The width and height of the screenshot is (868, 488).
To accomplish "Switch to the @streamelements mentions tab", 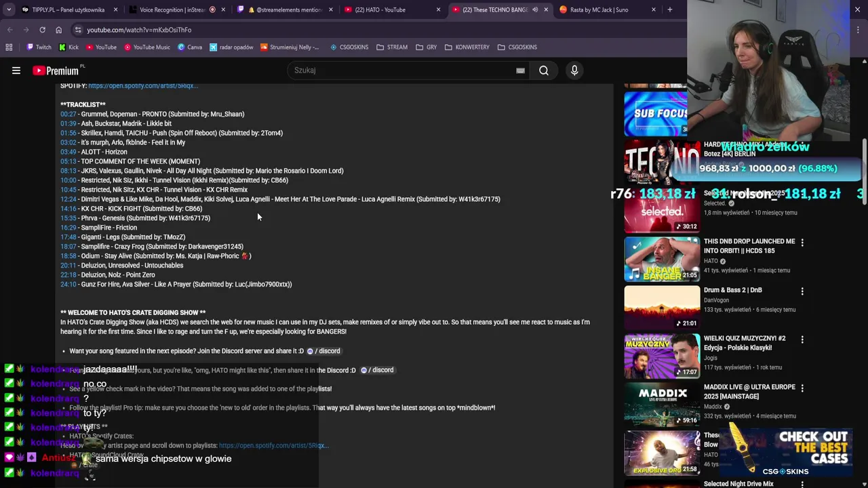I will point(283,9).
